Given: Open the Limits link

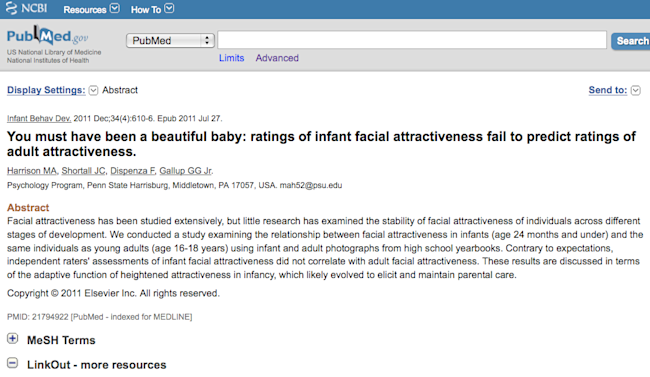Looking at the screenshot, I should [231, 58].
